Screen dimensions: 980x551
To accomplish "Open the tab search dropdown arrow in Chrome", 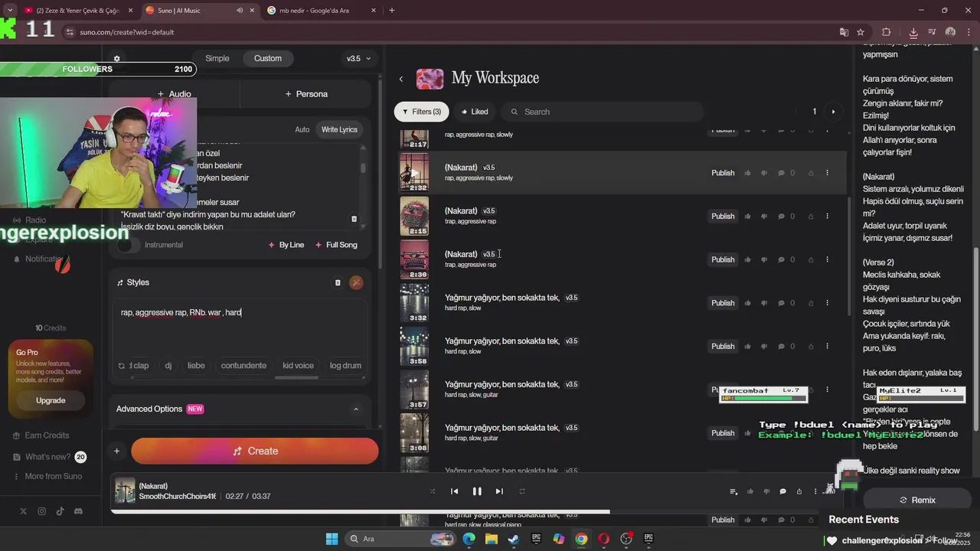I will pos(9,10).
